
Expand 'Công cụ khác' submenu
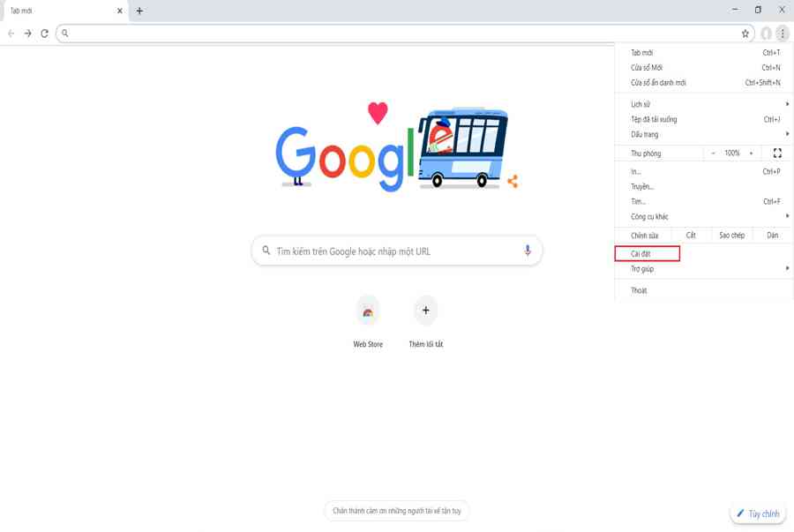704,217
